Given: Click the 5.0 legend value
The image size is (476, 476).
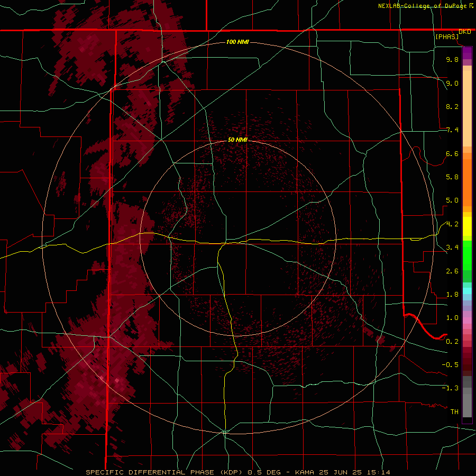Looking at the screenshot, I should (452, 200).
